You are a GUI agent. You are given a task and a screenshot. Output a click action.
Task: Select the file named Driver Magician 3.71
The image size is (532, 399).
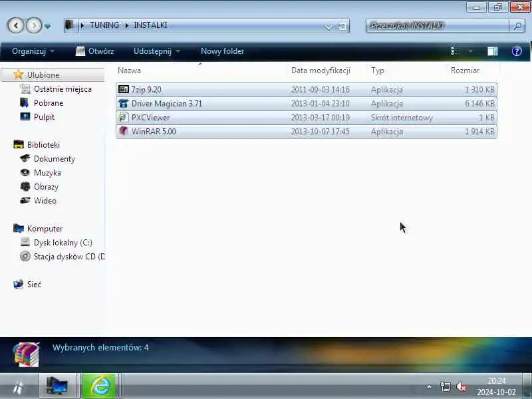pyautogui.click(x=167, y=104)
